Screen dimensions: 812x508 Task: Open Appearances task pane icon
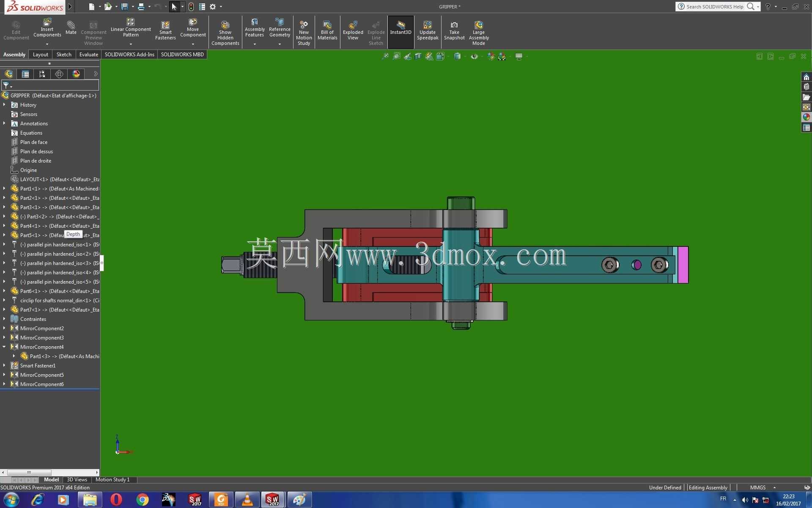click(x=807, y=117)
